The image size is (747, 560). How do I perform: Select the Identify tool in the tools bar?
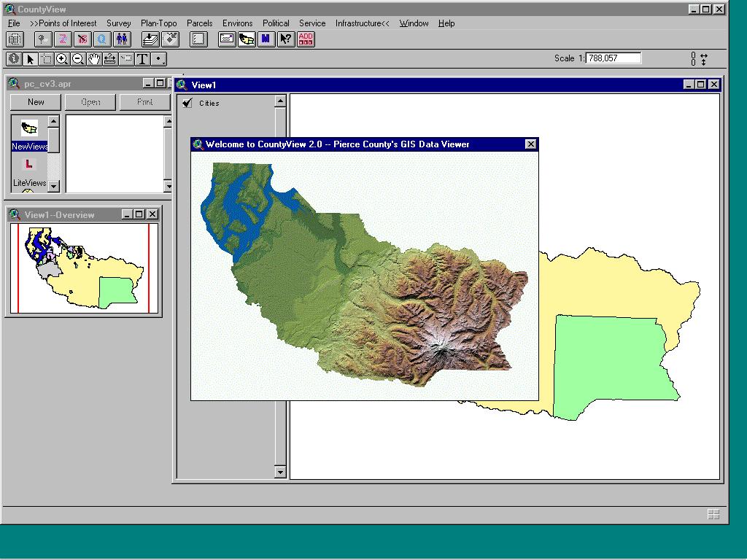pyautogui.click(x=14, y=59)
